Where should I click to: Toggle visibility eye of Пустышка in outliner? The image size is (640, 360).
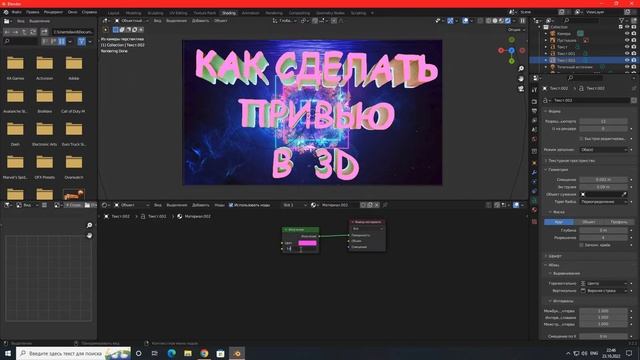point(627,40)
